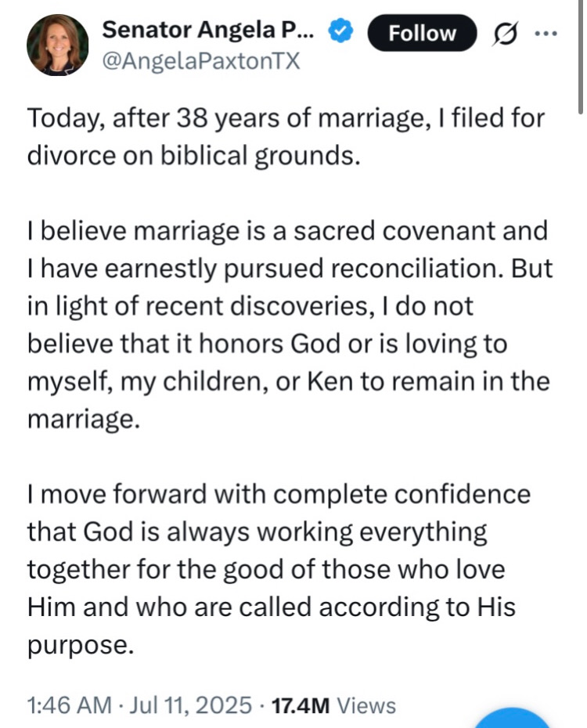Click the blue verified checkmark badge
The width and height of the screenshot is (587, 728).
pos(340,31)
